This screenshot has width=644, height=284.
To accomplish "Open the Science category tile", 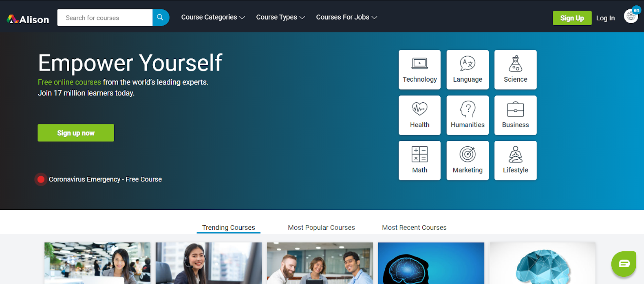I will pos(516,70).
